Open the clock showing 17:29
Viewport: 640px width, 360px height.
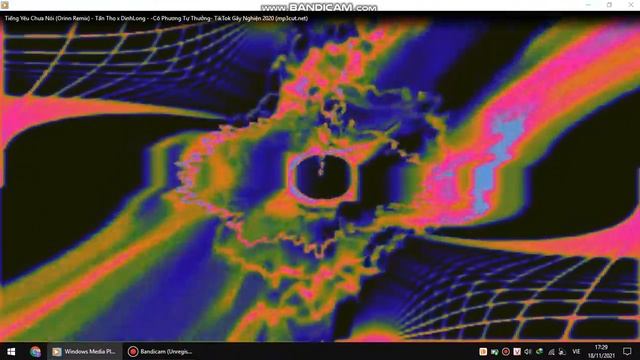tap(601, 351)
